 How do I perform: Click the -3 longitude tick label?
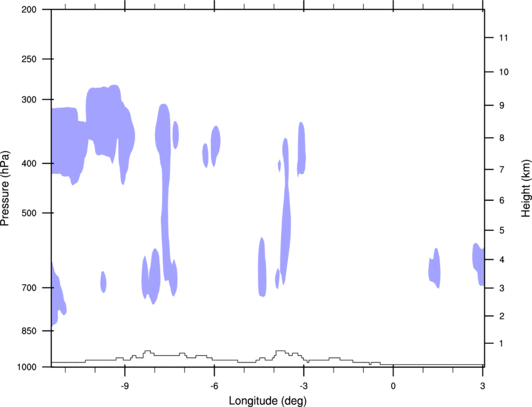(304, 386)
